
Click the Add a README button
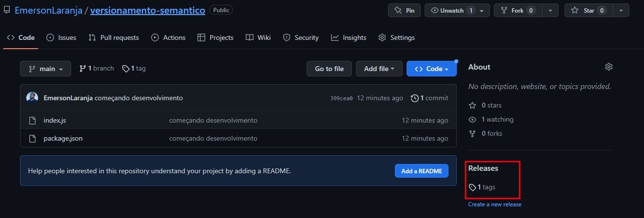[x=422, y=171]
